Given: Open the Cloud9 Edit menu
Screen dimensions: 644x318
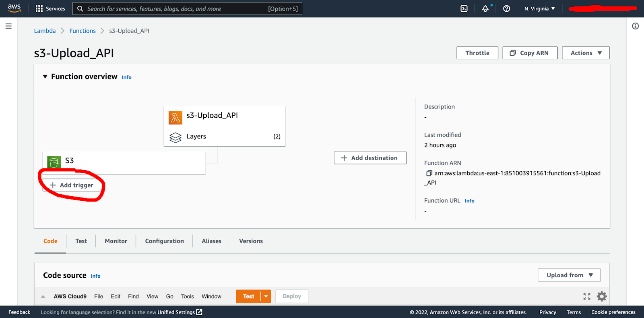Looking at the screenshot, I should pos(116,296).
